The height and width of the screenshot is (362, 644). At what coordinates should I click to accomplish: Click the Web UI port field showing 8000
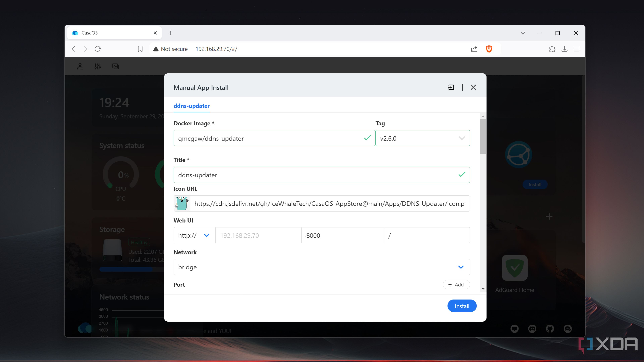point(342,235)
